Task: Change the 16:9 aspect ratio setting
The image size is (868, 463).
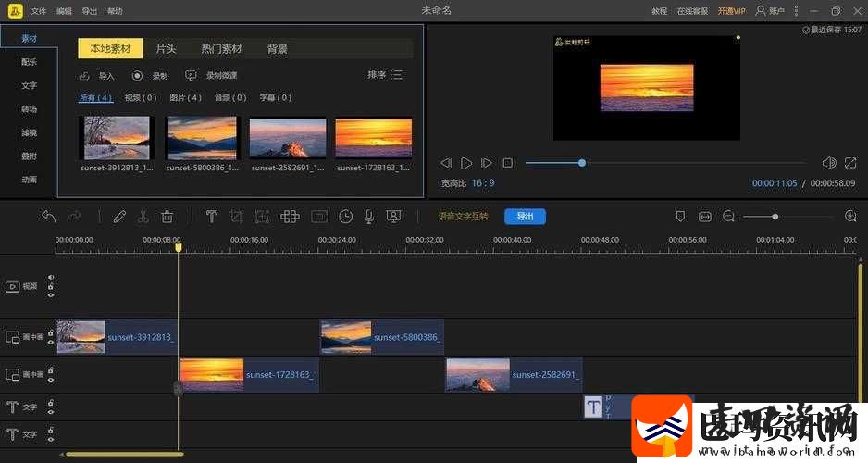Action: 483,182
